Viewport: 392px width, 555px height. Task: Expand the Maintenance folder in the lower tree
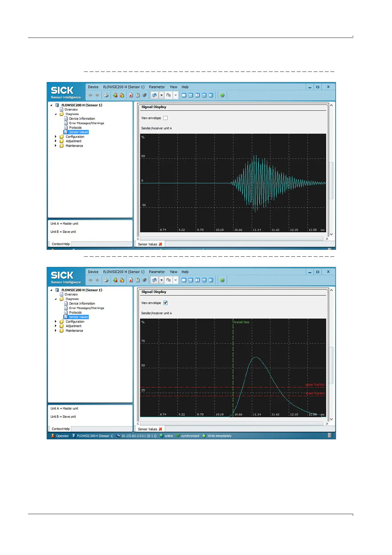tap(56, 331)
